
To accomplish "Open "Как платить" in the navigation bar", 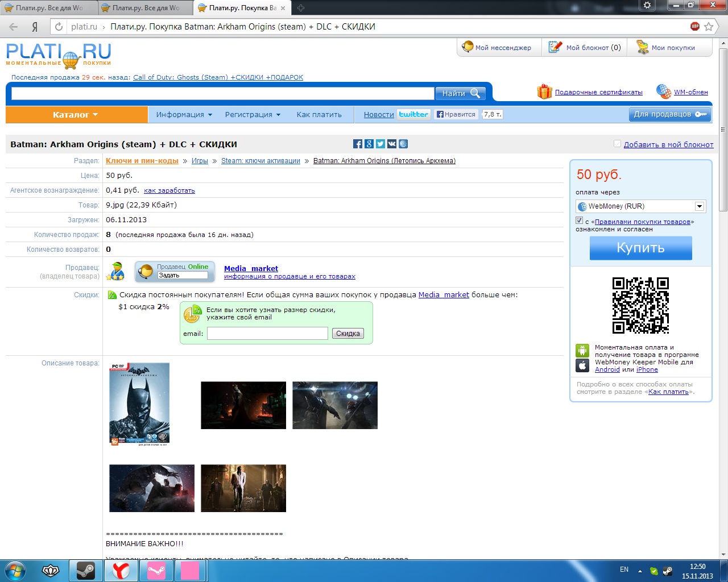I will tap(319, 115).
